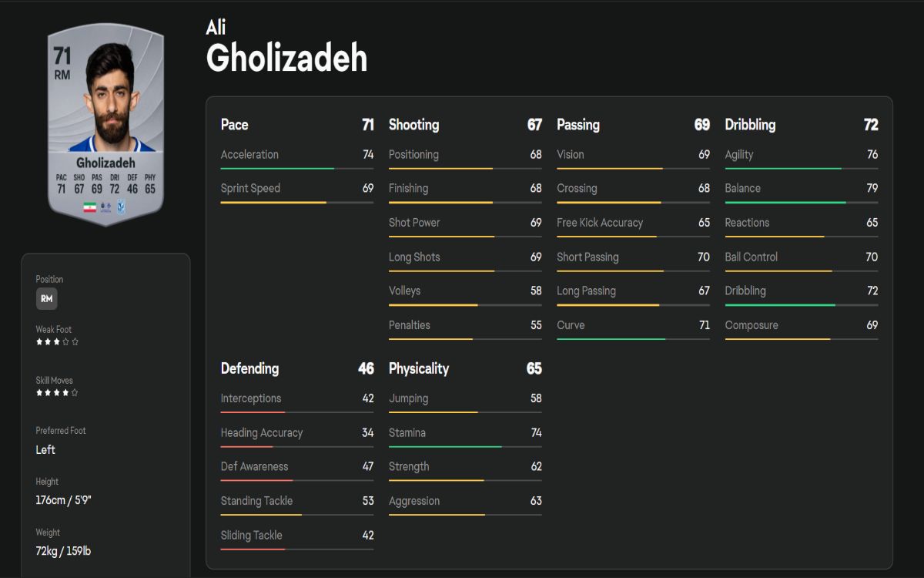The height and width of the screenshot is (578, 924).
Task: Click the fifth Weak Foot star
Action: tap(75, 341)
